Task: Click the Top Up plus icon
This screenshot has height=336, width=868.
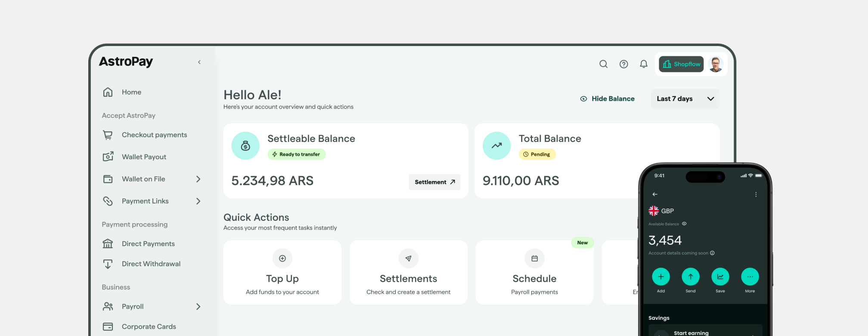Action: coord(282,259)
